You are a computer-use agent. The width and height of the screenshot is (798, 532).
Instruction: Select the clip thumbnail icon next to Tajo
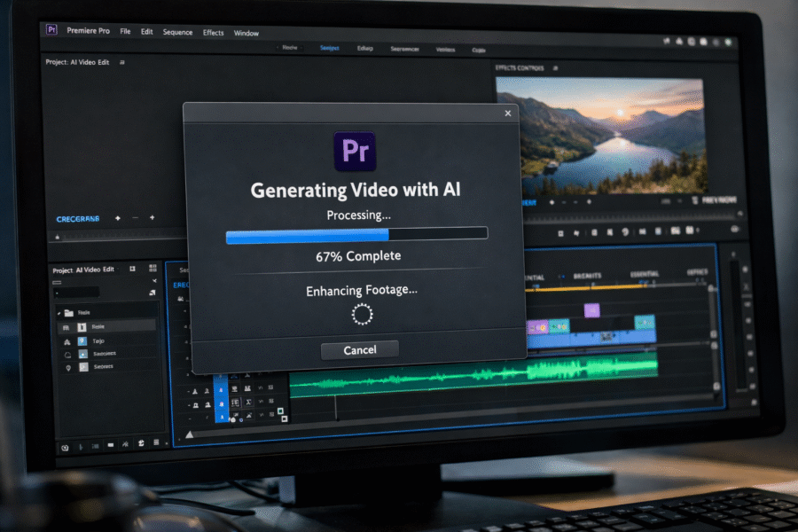click(82, 340)
